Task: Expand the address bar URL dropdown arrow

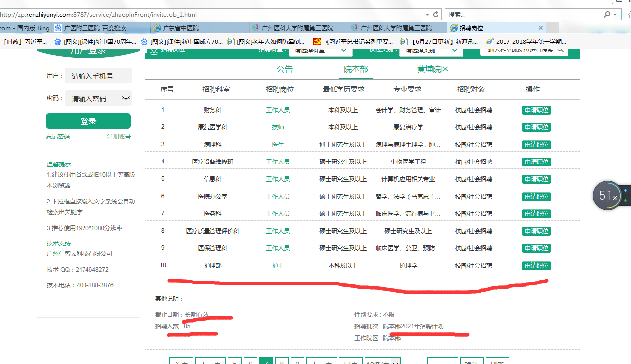Action: coord(427,15)
